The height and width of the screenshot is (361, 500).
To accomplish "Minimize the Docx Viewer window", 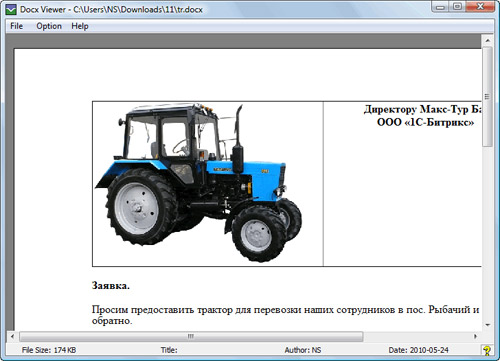I will (441, 6).
